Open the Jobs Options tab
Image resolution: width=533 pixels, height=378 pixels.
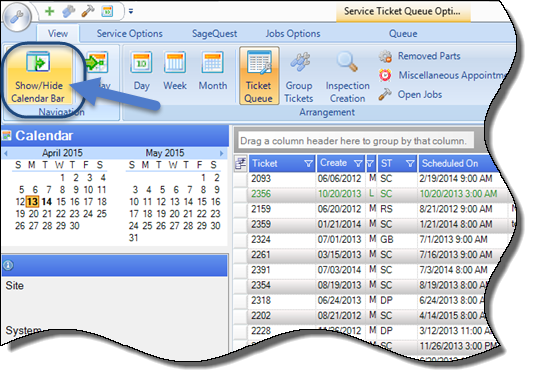point(293,34)
